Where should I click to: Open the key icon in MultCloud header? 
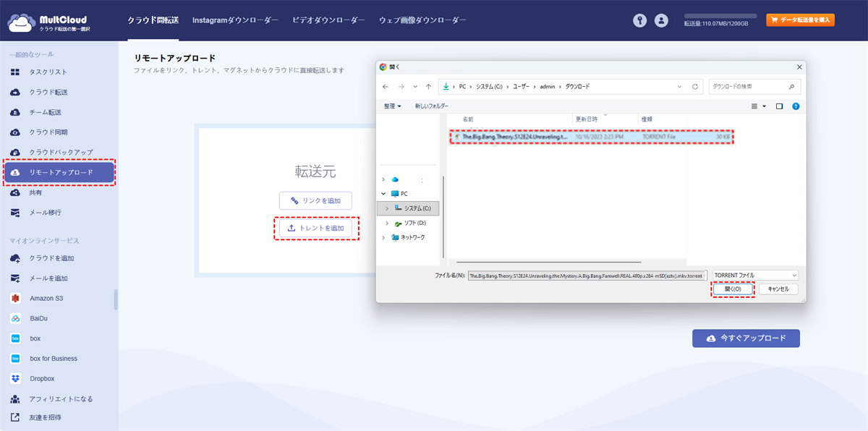[639, 20]
